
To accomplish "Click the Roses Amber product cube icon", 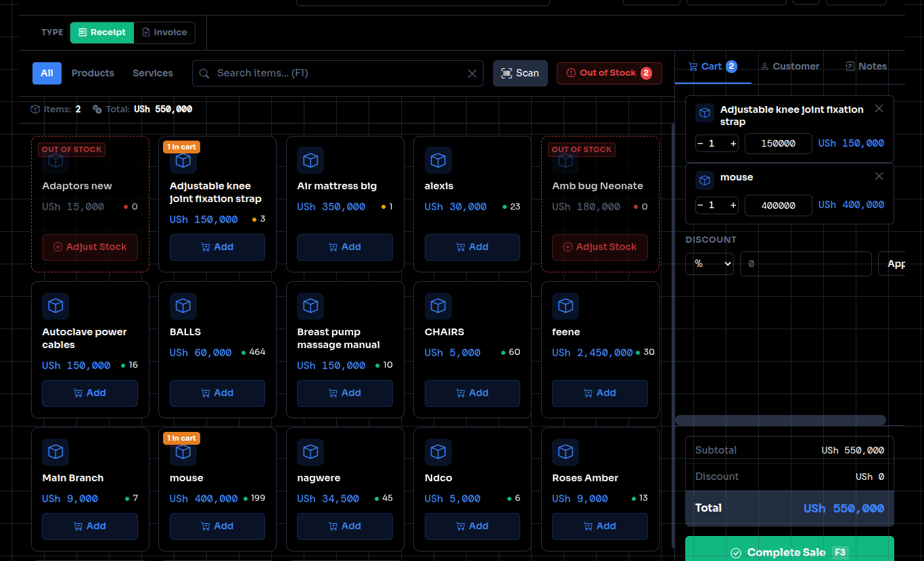I will 565,452.
